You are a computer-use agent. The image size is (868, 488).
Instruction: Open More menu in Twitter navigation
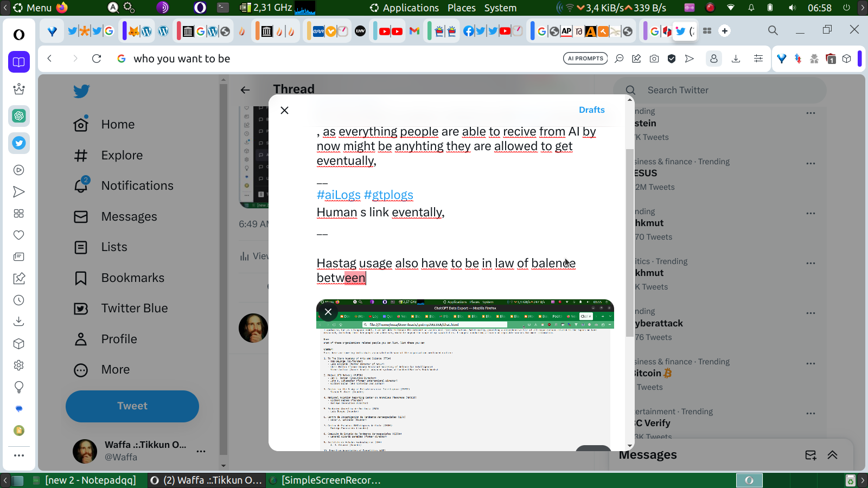(x=102, y=370)
